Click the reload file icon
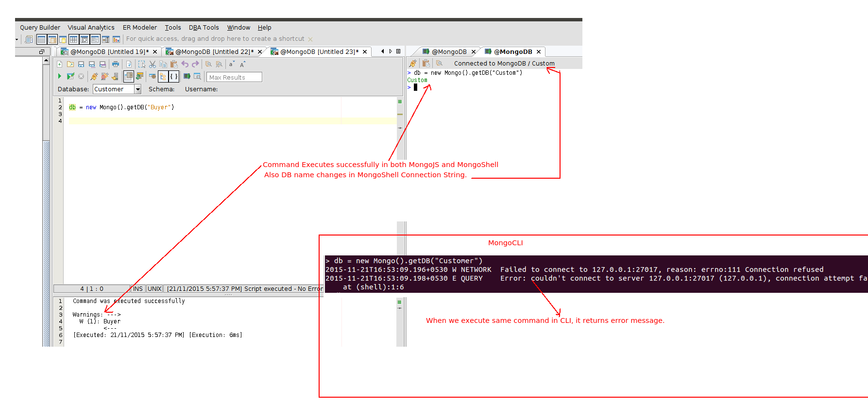Screen dimensions: 868x404 click(129, 64)
